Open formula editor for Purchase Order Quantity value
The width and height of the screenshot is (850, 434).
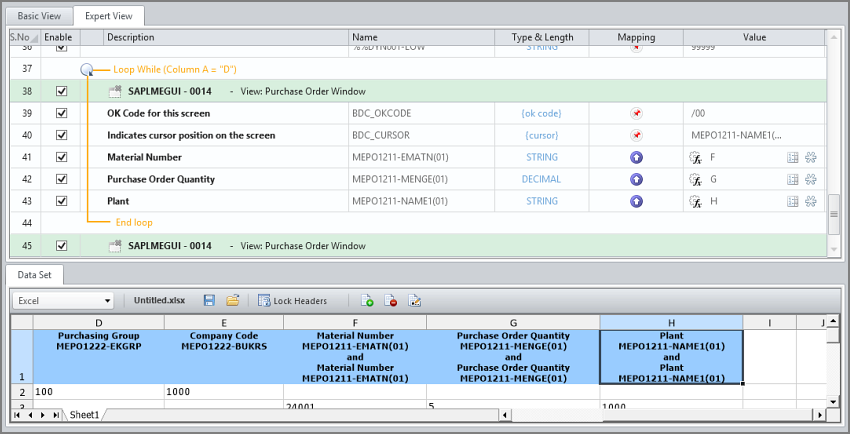click(696, 179)
